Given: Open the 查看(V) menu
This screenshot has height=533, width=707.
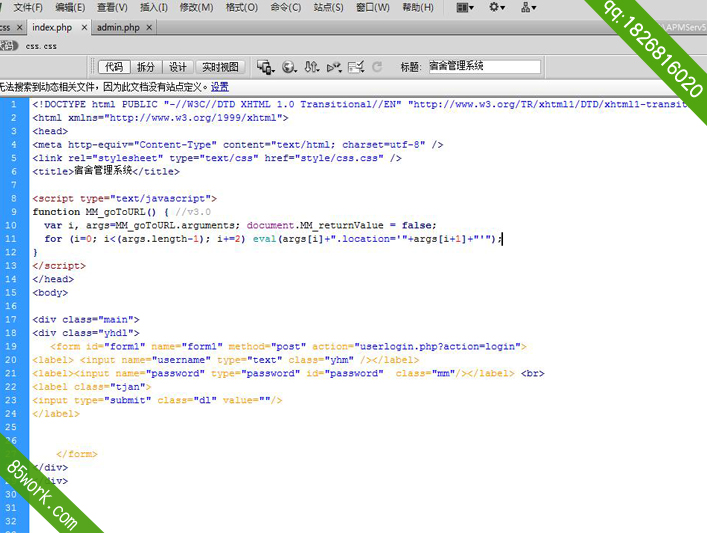Looking at the screenshot, I should coord(112,8).
